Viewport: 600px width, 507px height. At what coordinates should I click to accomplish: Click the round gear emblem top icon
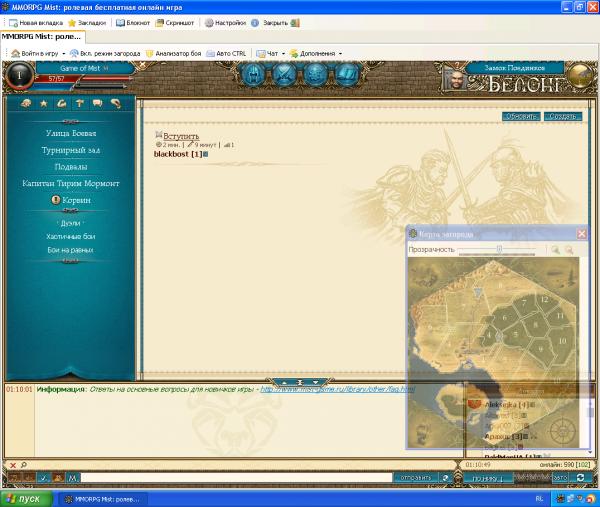click(315, 74)
